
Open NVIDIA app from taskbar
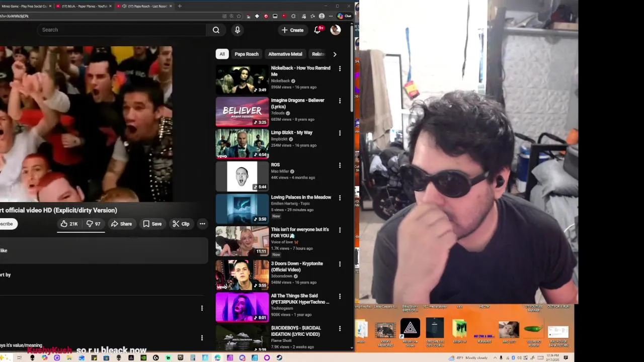[x=143, y=357]
